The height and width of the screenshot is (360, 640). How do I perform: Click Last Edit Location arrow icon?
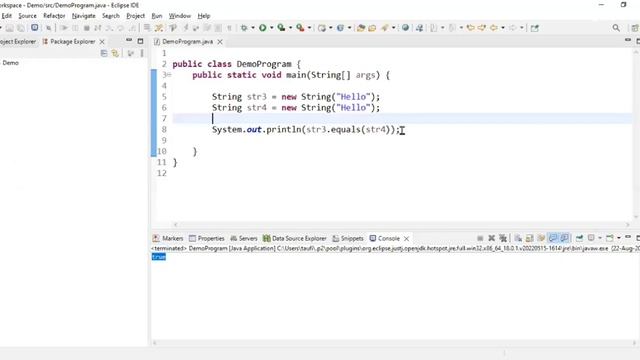[x=471, y=28]
